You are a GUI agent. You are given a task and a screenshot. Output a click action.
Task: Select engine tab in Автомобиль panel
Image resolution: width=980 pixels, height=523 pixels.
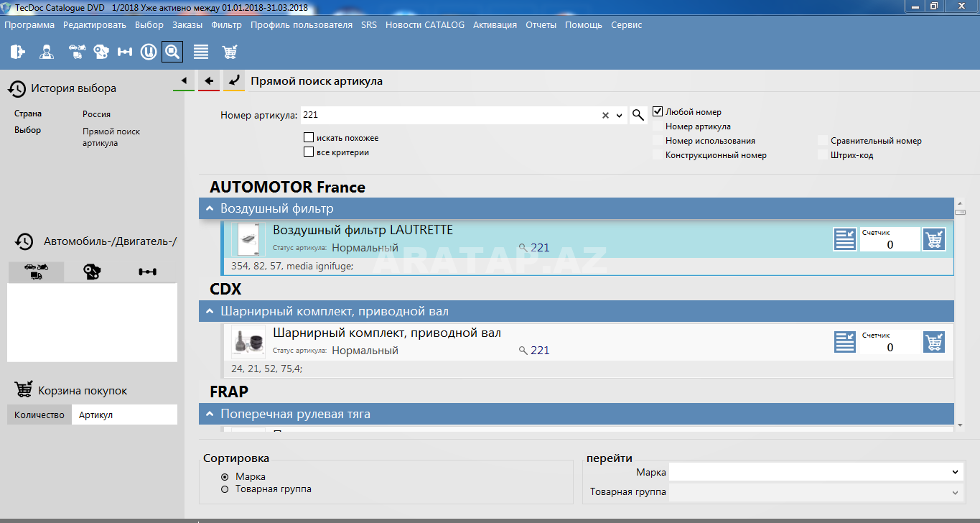(x=92, y=272)
